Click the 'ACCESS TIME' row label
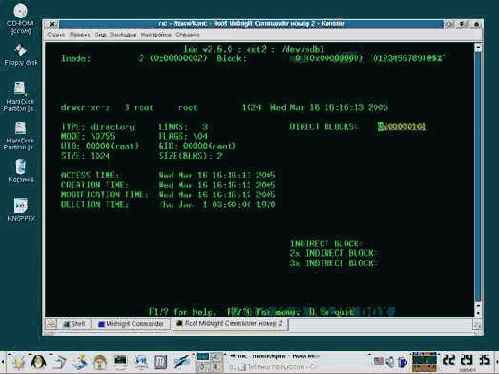499x374 pixels. click(x=89, y=175)
